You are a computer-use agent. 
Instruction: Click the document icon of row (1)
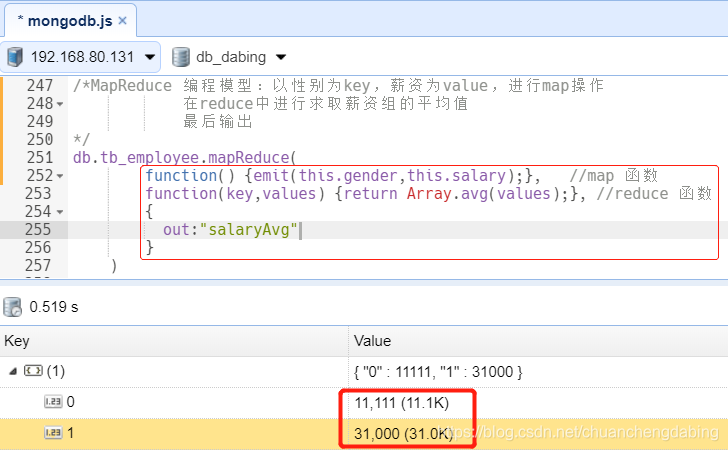click(33, 371)
